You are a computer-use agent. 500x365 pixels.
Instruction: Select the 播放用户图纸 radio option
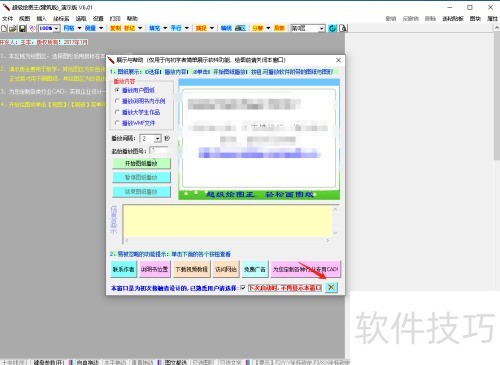click(135, 90)
